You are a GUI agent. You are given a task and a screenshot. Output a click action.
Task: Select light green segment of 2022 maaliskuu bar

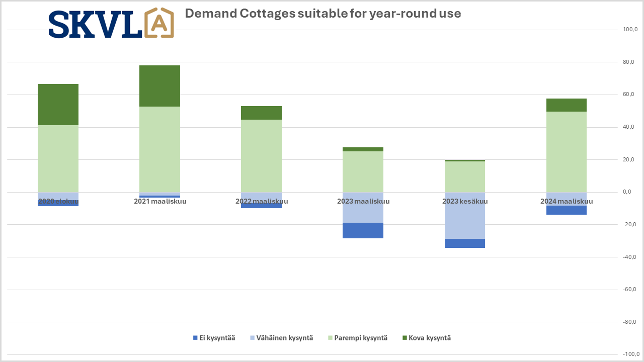click(x=261, y=156)
